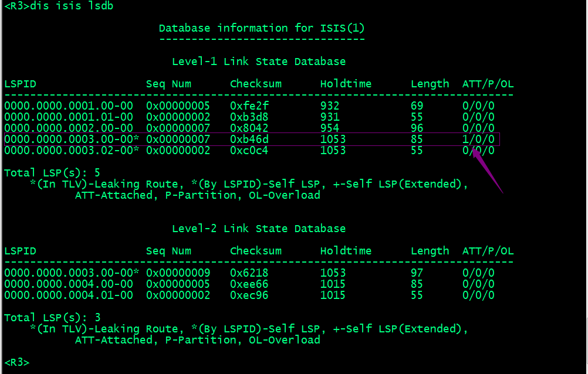
Task: Click the Level-1 Holdtime column header
Action: click(x=346, y=84)
